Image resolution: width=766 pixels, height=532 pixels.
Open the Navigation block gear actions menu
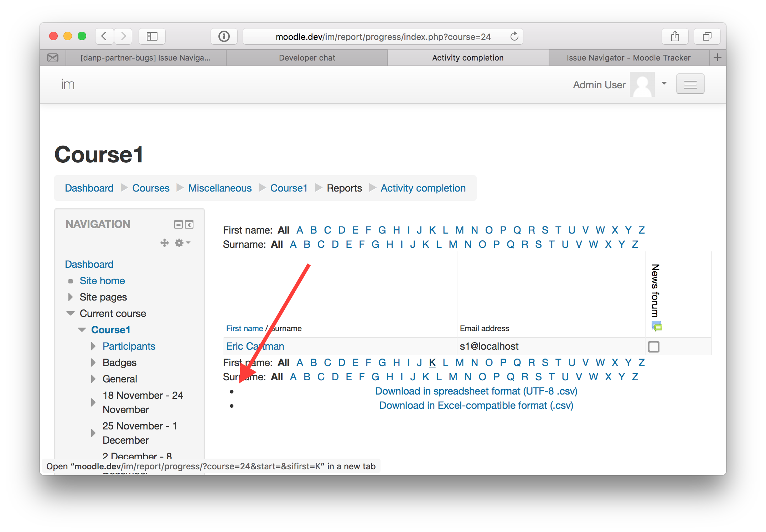tap(182, 243)
